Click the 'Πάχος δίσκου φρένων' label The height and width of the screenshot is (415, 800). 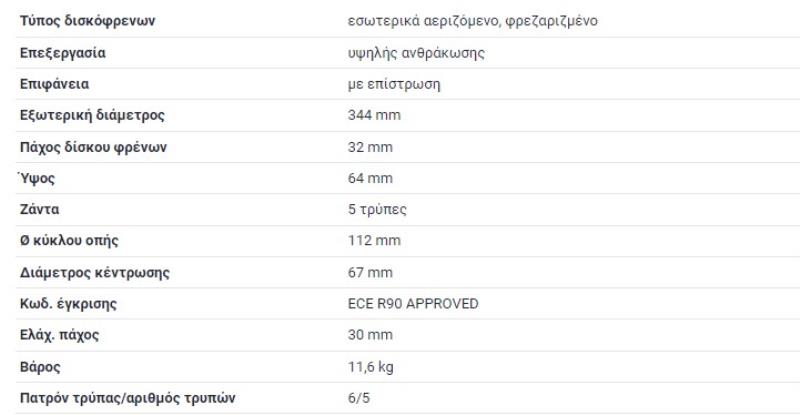coord(93,147)
